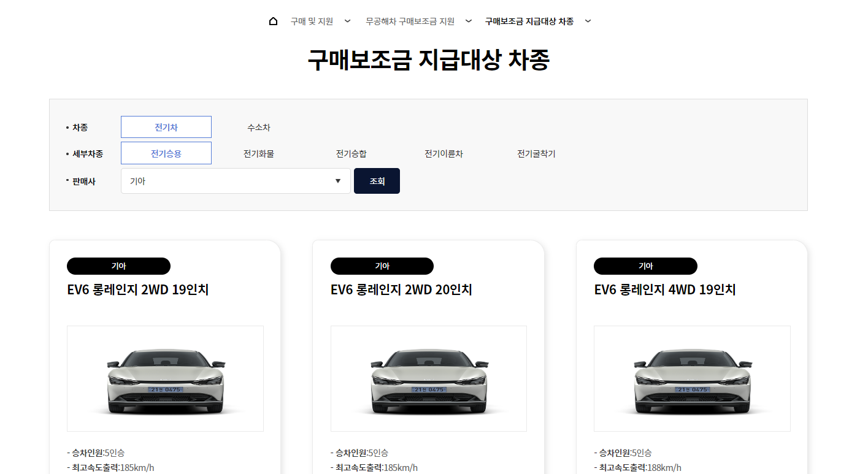Click the 조회 search button
The height and width of the screenshot is (474, 868).
click(377, 181)
